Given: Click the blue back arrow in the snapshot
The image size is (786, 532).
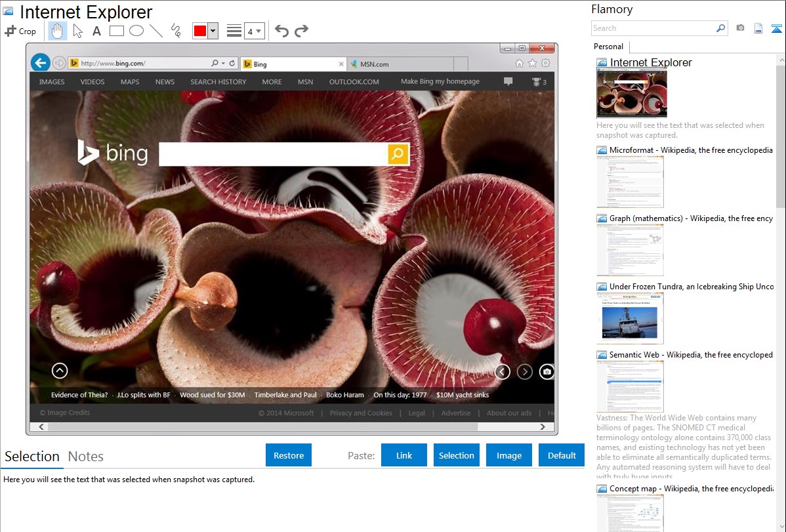Looking at the screenshot, I should (x=41, y=63).
